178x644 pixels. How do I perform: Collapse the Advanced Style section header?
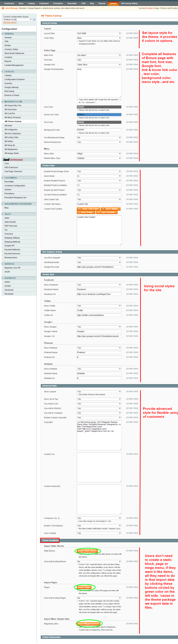109,386
